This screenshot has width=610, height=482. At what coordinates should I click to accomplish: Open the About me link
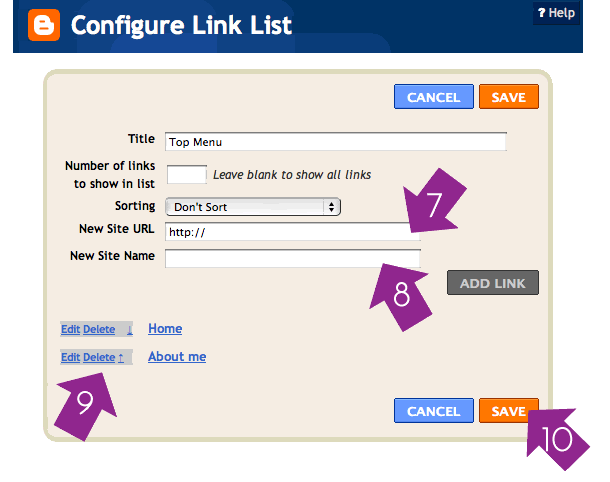(177, 356)
